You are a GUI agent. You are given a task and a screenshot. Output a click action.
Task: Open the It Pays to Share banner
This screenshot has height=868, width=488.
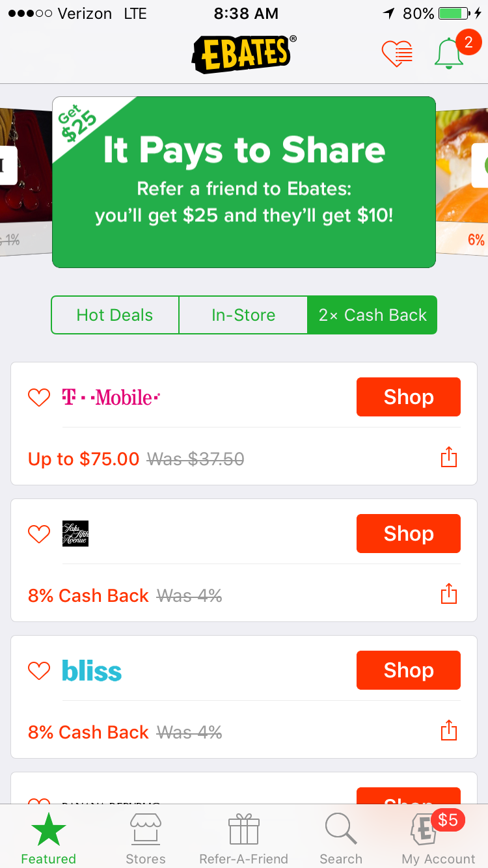point(244,182)
